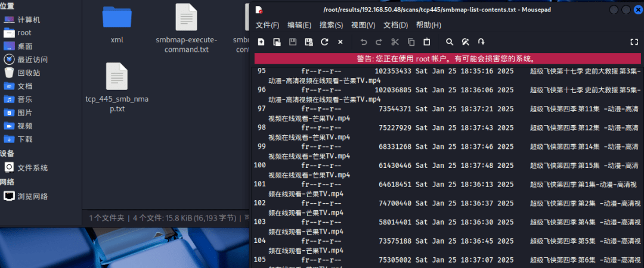The image size is (644, 268).
Task: Click the Find and Replace icon
Action: (466, 42)
